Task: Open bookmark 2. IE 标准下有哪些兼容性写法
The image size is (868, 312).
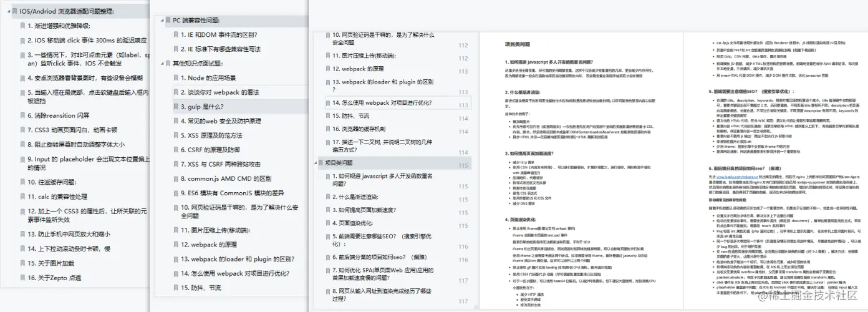Action: point(221,49)
